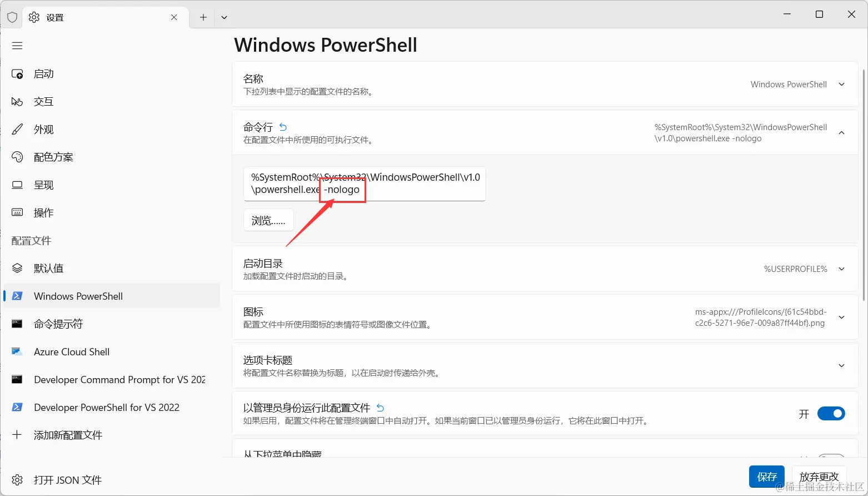The height and width of the screenshot is (496, 868).
Task: Click the Developer Command Prompt icon
Action: pyautogui.click(x=17, y=379)
